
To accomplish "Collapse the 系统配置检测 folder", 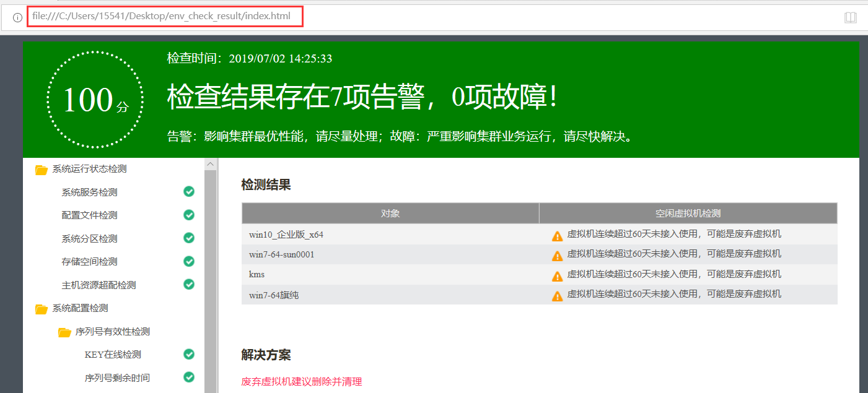I will click(42, 308).
